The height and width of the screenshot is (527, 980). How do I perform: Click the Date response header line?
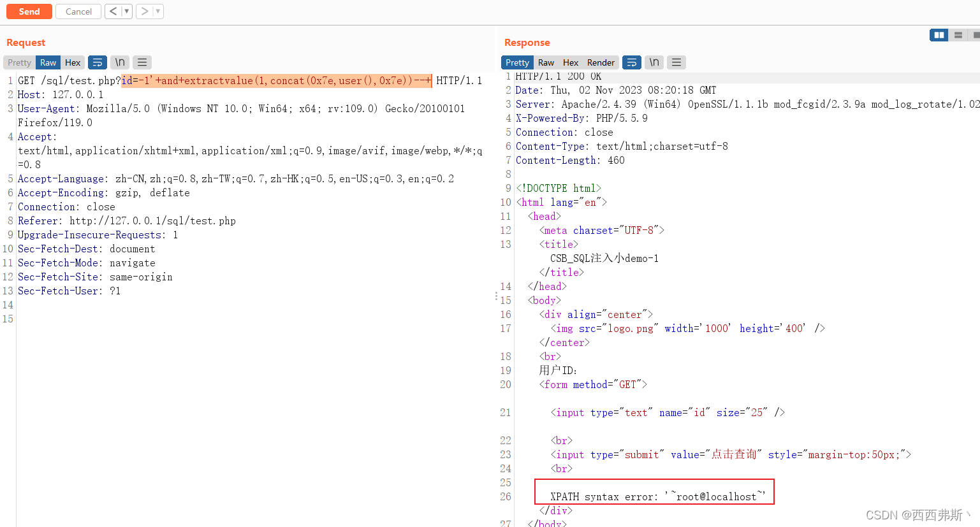(616, 90)
